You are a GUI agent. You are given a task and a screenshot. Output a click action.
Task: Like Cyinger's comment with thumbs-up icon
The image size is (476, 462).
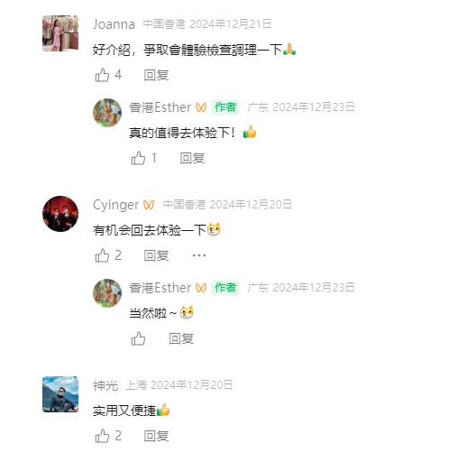pos(102,255)
